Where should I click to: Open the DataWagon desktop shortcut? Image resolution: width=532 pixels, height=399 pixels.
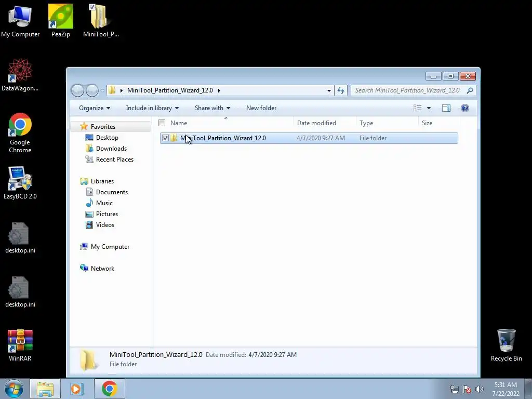tap(20, 75)
